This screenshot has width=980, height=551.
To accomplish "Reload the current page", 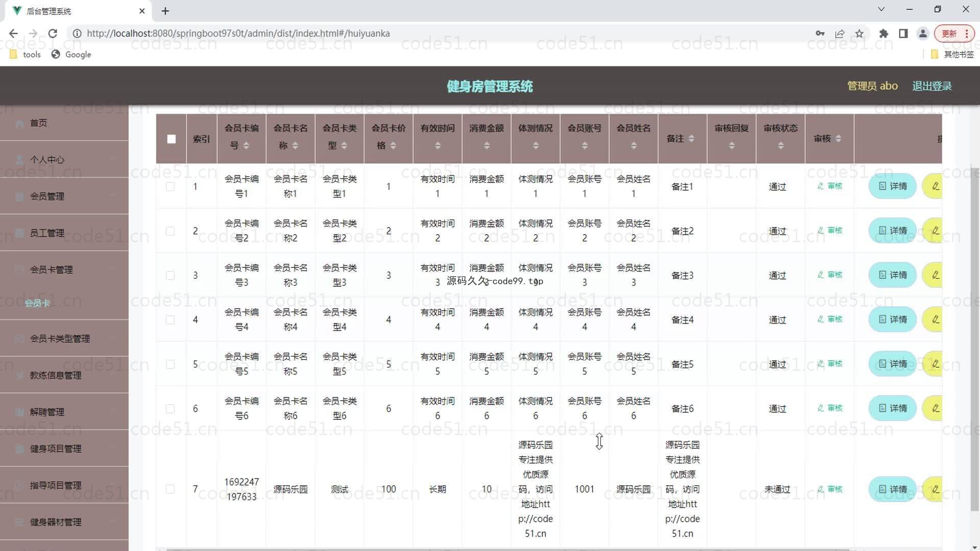I will coord(53,33).
